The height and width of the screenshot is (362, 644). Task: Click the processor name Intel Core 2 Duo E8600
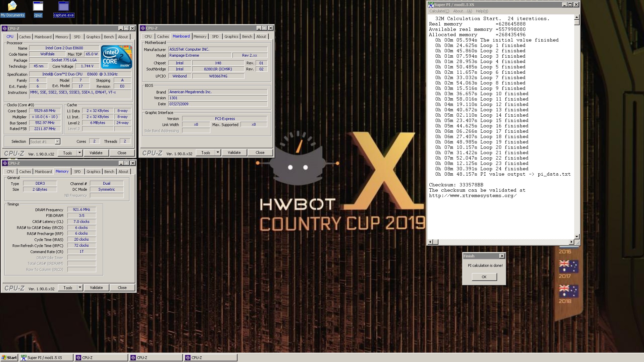(64, 48)
